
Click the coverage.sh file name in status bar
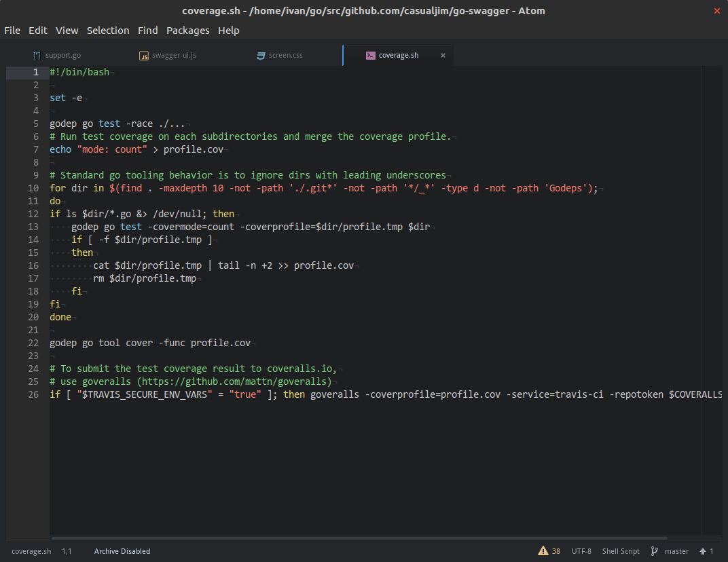pos(31,551)
